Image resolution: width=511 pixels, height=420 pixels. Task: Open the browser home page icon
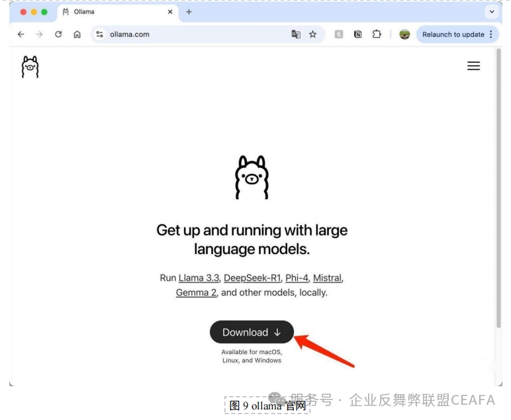click(x=77, y=34)
